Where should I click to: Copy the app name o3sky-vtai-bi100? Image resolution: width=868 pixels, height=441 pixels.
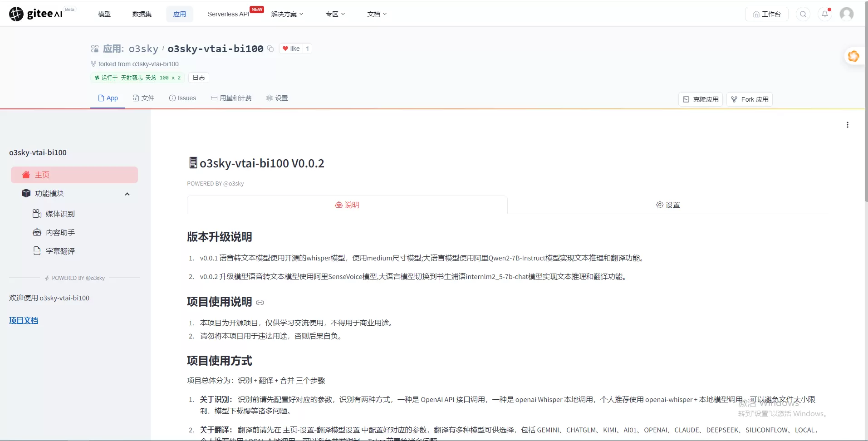[270, 49]
